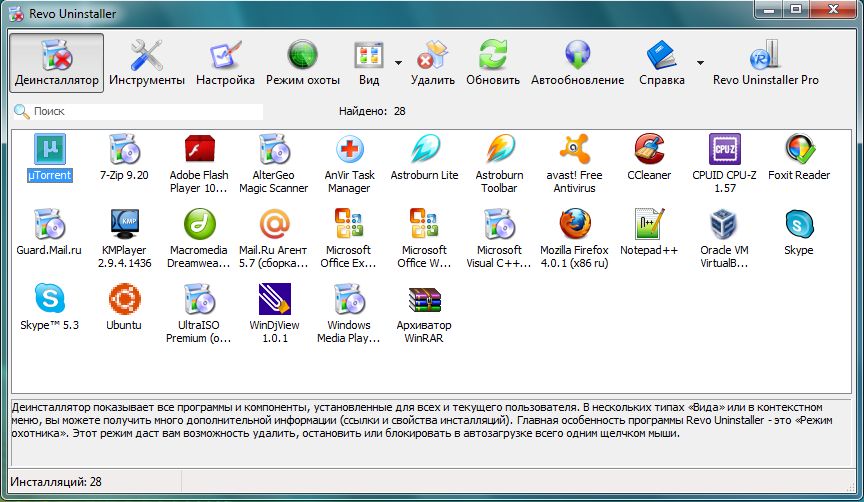The width and height of the screenshot is (864, 502).
Task: Open Автообновление auto-update
Action: coord(577,63)
